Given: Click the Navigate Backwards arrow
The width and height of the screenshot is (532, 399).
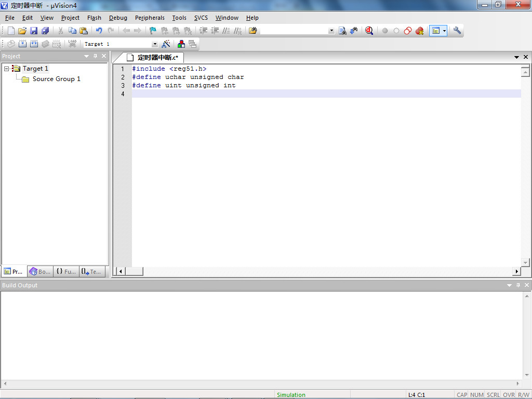Looking at the screenshot, I should pyautogui.click(x=126, y=31).
